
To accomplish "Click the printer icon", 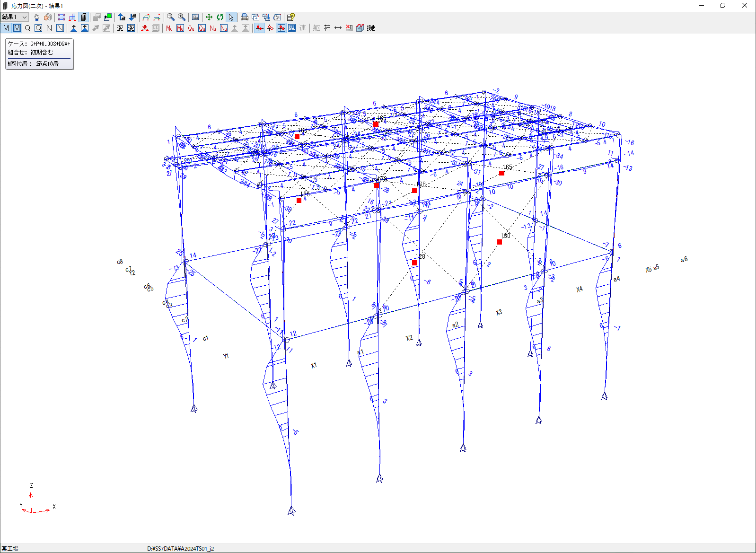I will click(245, 17).
